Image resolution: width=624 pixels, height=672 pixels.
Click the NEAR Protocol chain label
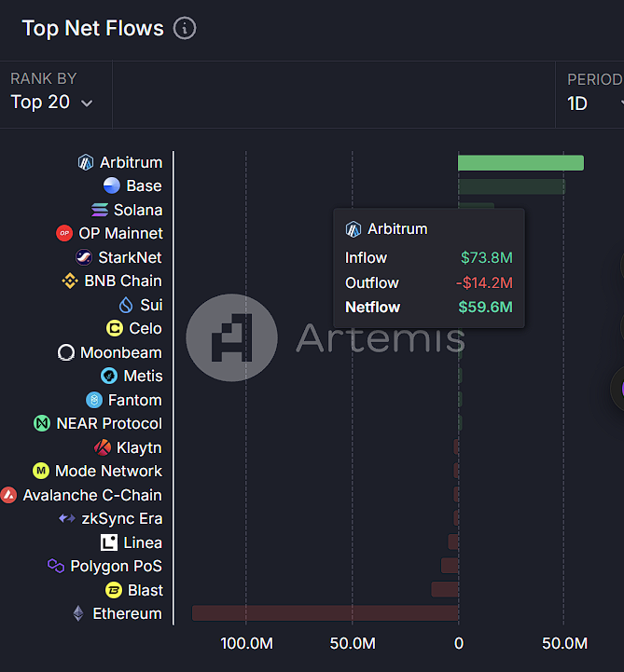tap(109, 423)
